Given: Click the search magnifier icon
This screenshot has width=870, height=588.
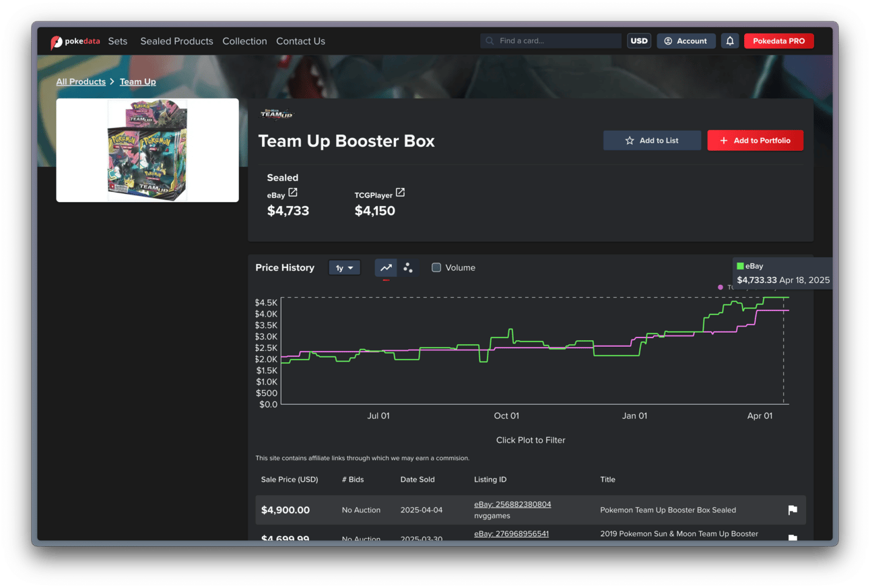Looking at the screenshot, I should click(x=490, y=41).
